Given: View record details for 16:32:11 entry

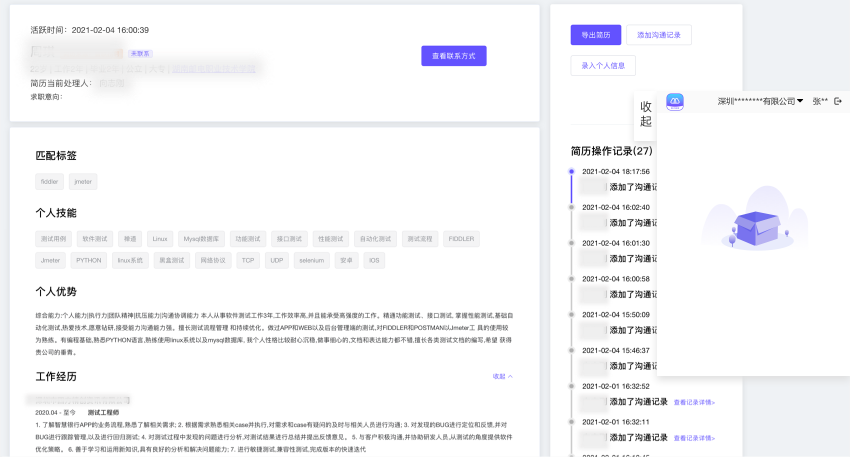Looking at the screenshot, I should [x=694, y=438].
